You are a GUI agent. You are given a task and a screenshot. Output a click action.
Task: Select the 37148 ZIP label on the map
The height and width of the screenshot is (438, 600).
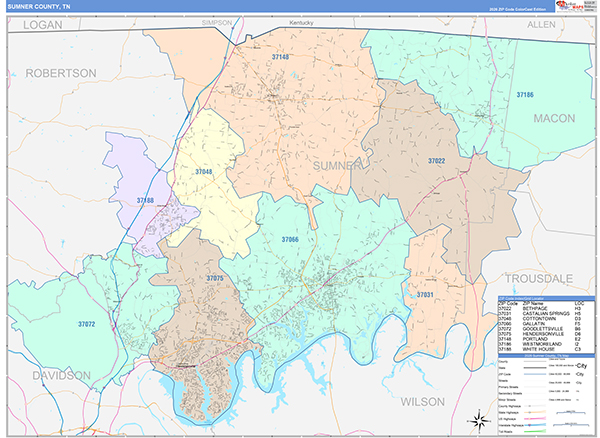pyautogui.click(x=280, y=57)
